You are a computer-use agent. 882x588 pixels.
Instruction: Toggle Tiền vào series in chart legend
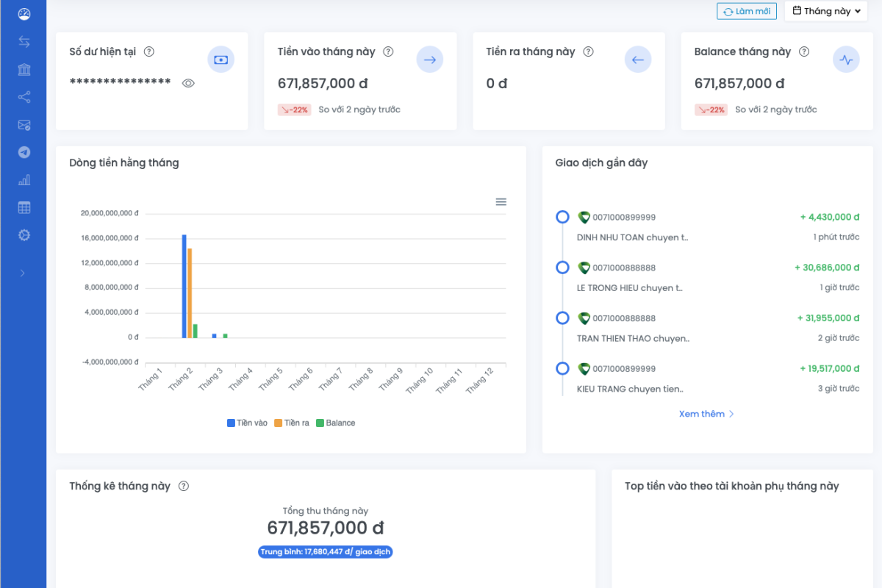tap(248, 423)
